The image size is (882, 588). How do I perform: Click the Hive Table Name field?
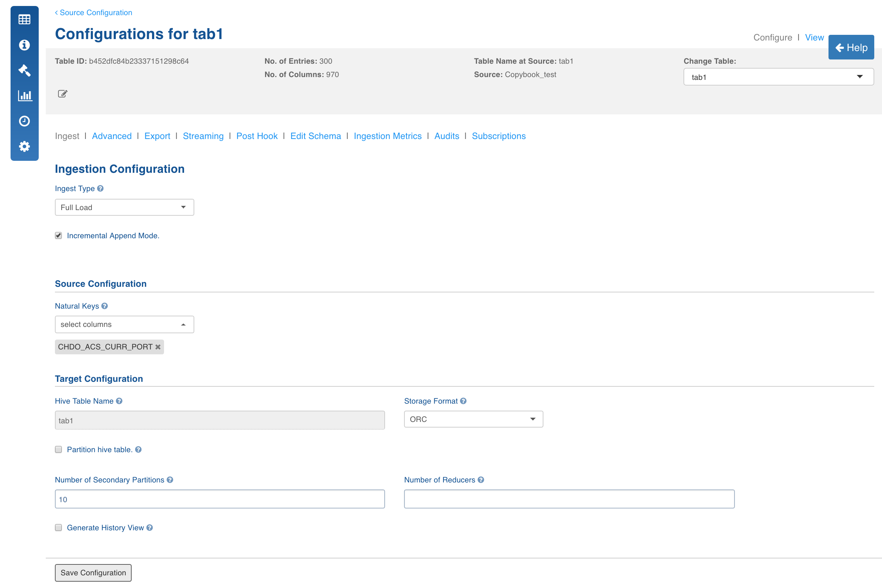coord(220,421)
